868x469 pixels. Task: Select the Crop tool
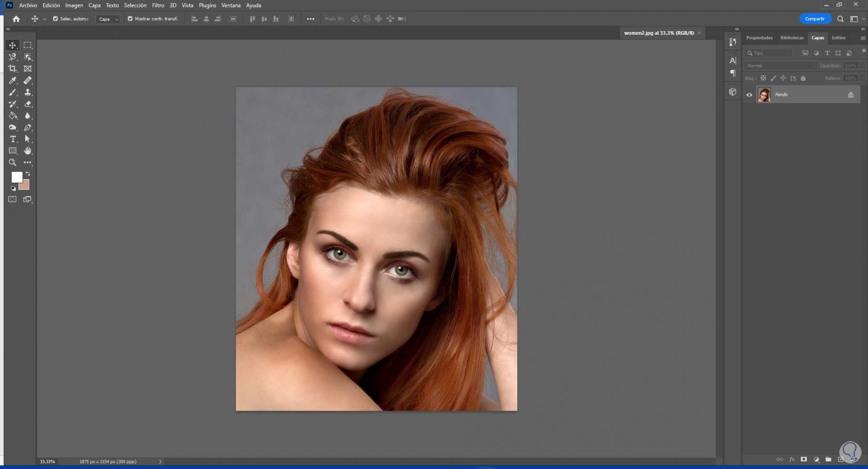pyautogui.click(x=13, y=68)
